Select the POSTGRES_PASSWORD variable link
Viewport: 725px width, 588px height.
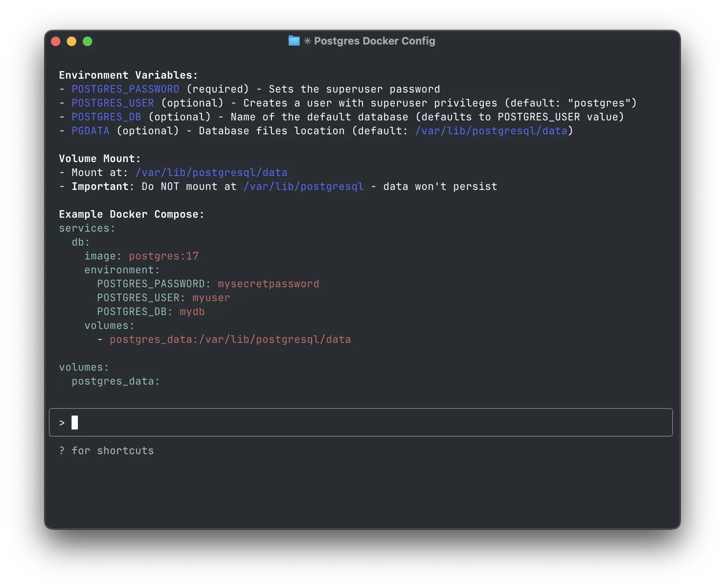coord(125,89)
